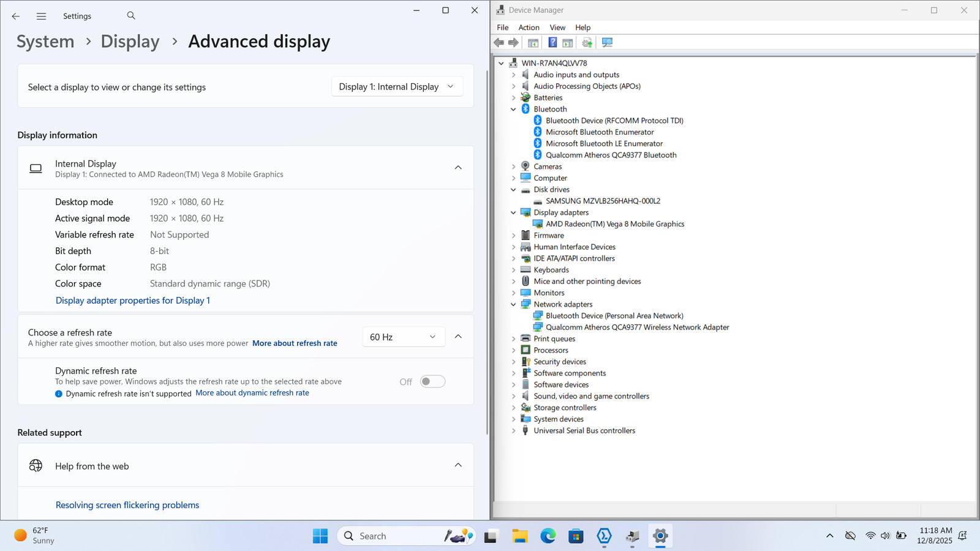
Task: Expand the Processors tree node
Action: point(513,350)
